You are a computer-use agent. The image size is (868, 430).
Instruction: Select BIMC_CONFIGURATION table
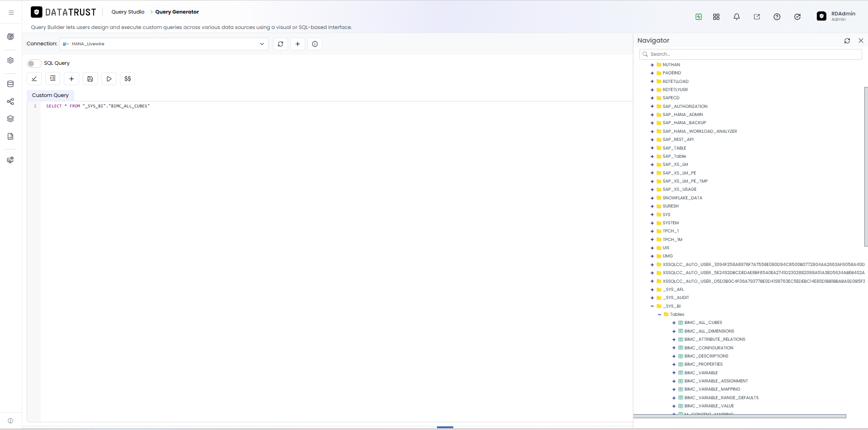(709, 348)
